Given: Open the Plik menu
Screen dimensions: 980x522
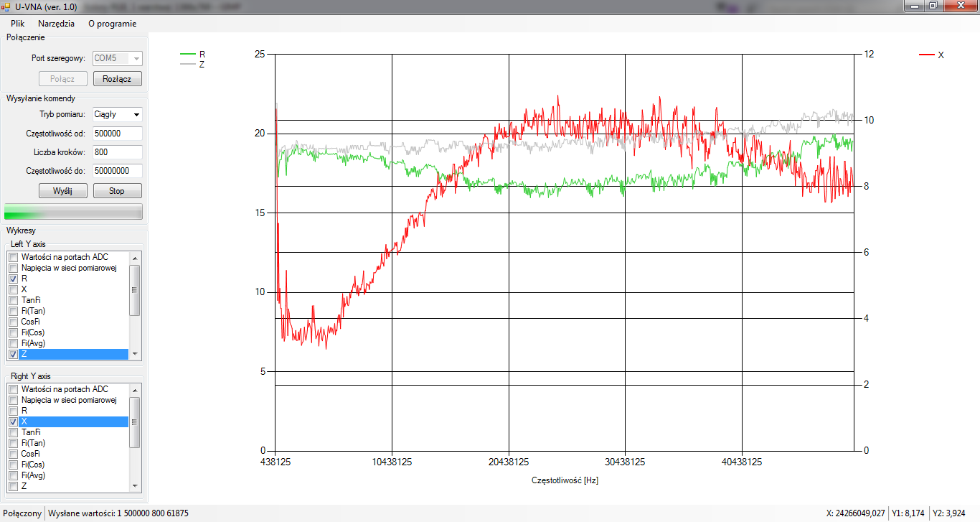Looking at the screenshot, I should (x=17, y=23).
